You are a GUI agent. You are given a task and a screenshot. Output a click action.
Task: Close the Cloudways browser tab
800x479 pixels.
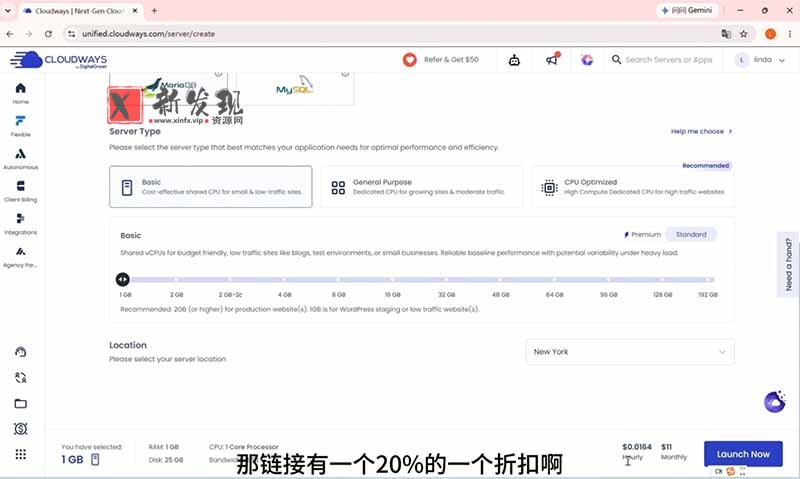pyautogui.click(x=135, y=10)
